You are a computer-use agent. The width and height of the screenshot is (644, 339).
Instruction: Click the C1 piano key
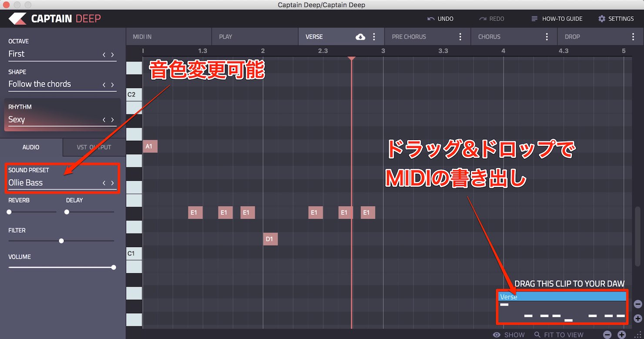[134, 253]
